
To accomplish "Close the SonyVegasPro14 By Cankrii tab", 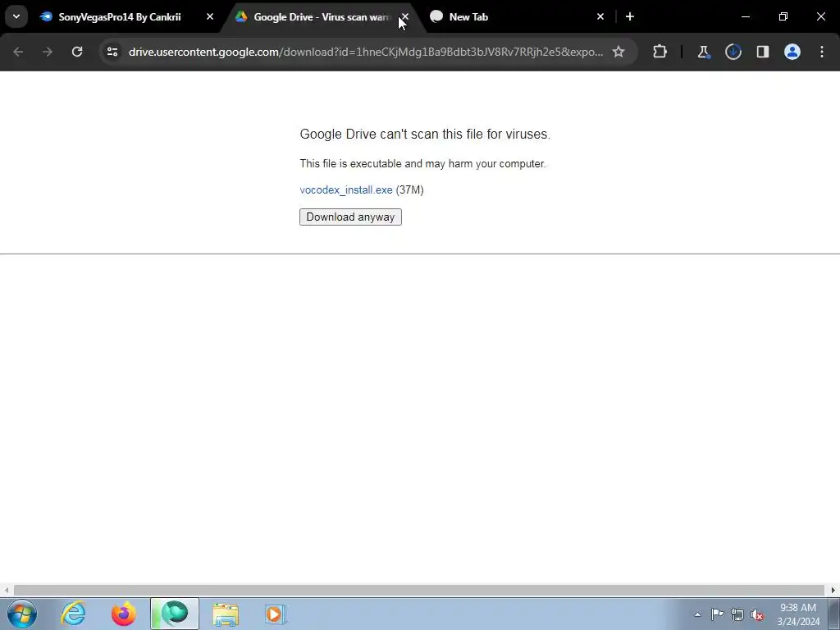I will coord(209,17).
